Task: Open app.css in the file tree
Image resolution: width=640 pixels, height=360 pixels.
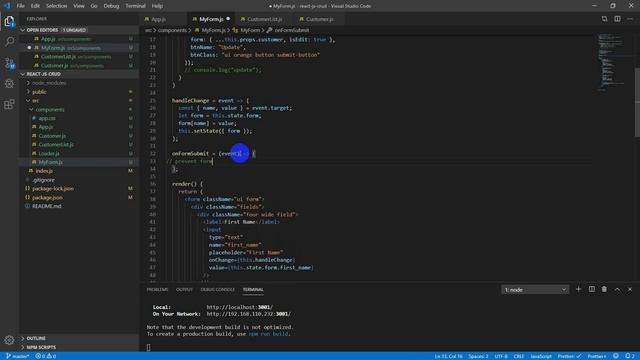Action: tap(47, 118)
